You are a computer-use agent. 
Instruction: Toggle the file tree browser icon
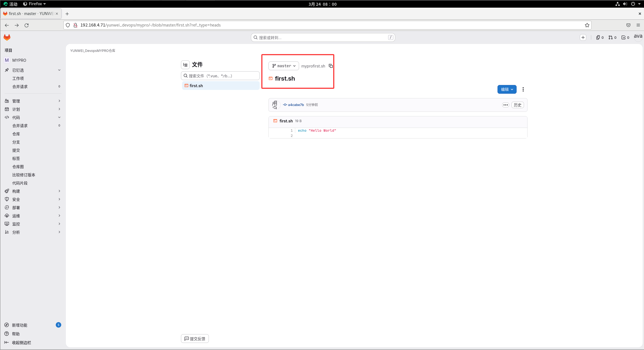(185, 65)
